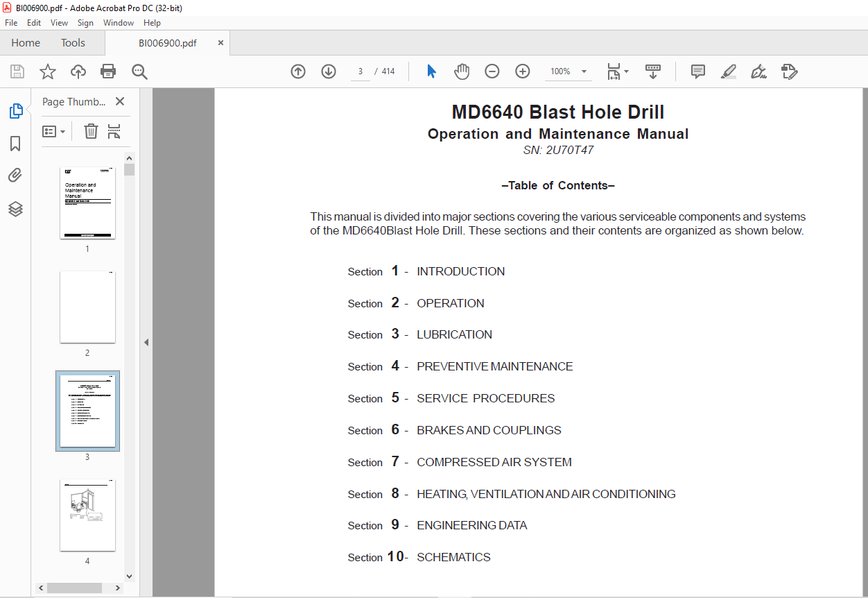The height and width of the screenshot is (598, 868).
Task: Collapse the navigation pane with the arrow
Action: pos(146,342)
